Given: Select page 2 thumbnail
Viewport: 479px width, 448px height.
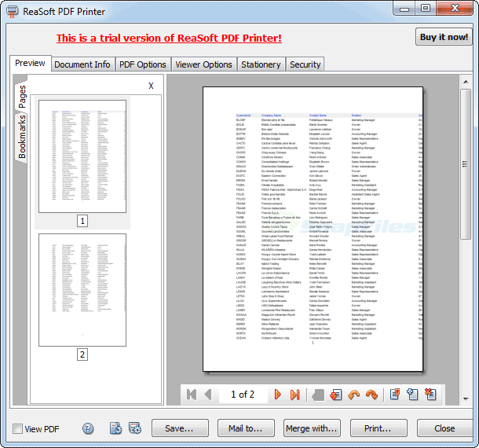Looking at the screenshot, I should [82, 290].
